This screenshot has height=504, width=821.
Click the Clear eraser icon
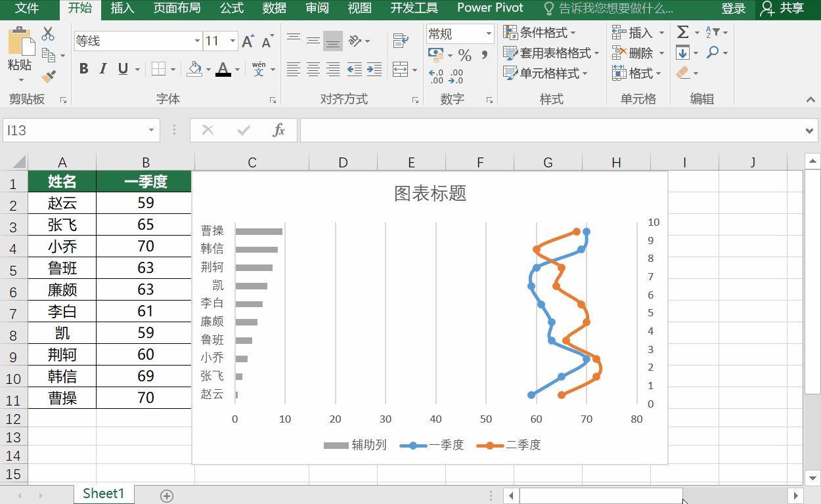[x=683, y=73]
